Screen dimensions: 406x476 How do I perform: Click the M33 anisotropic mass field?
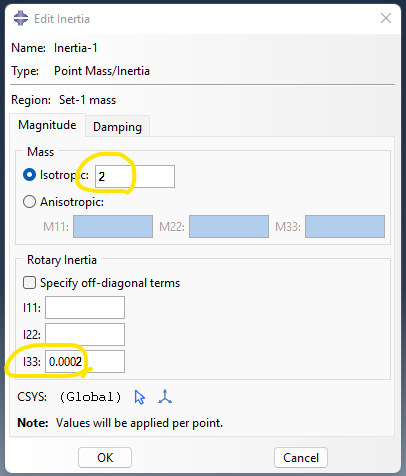[345, 227]
